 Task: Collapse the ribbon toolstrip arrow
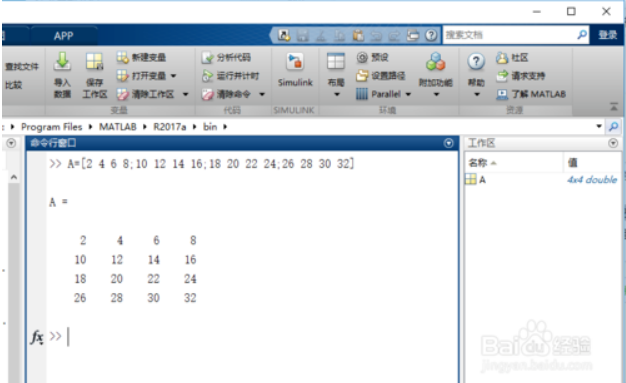click(x=614, y=107)
